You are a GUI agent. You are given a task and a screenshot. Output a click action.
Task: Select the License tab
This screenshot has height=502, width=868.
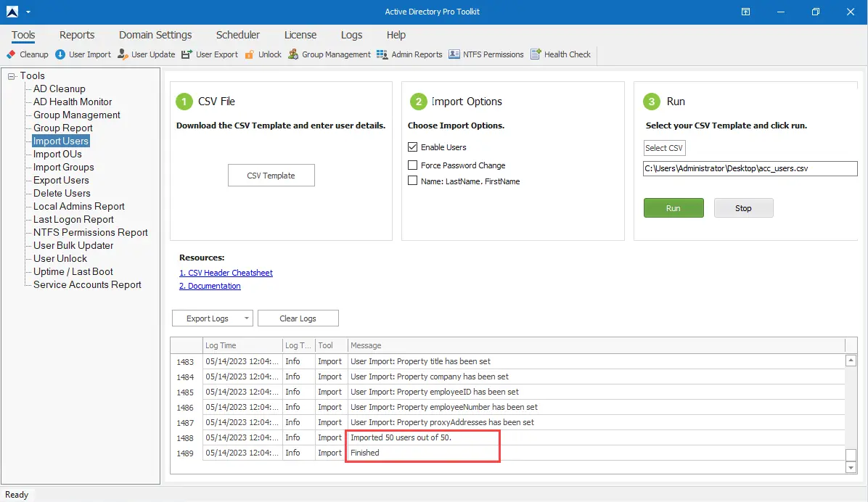point(300,35)
